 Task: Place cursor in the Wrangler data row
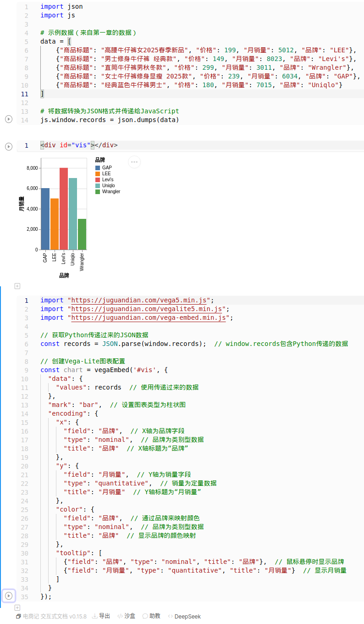[x=204, y=67]
